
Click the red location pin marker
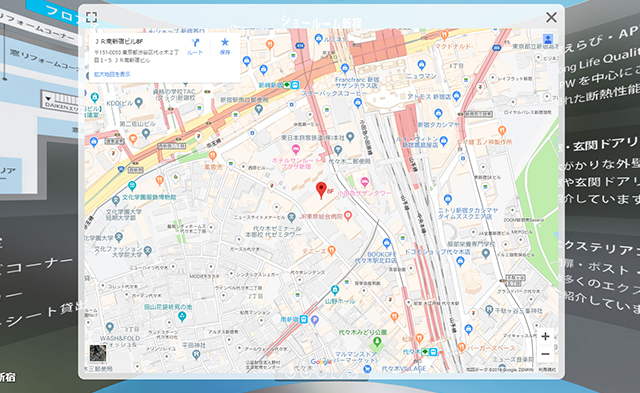click(321, 190)
